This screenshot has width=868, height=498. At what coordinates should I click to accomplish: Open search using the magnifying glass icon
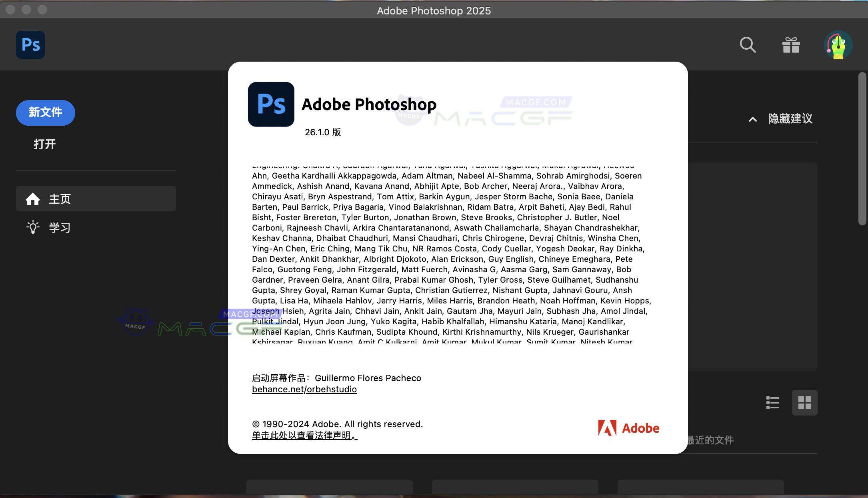747,45
